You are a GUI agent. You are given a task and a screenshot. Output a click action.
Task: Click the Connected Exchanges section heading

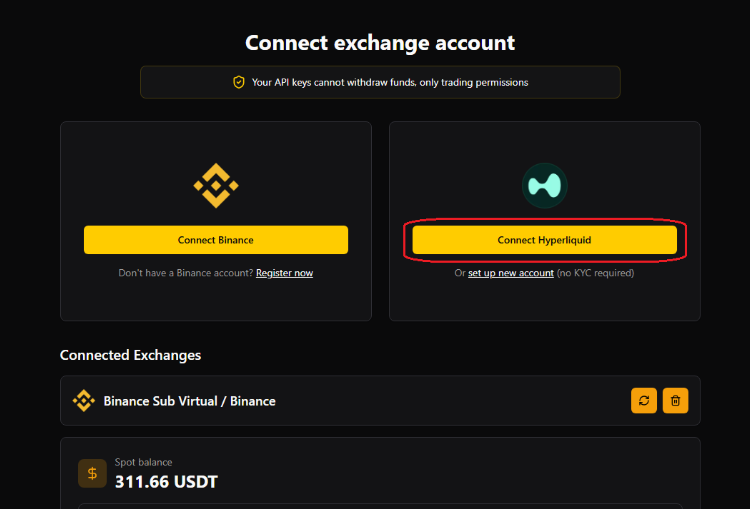pos(130,355)
